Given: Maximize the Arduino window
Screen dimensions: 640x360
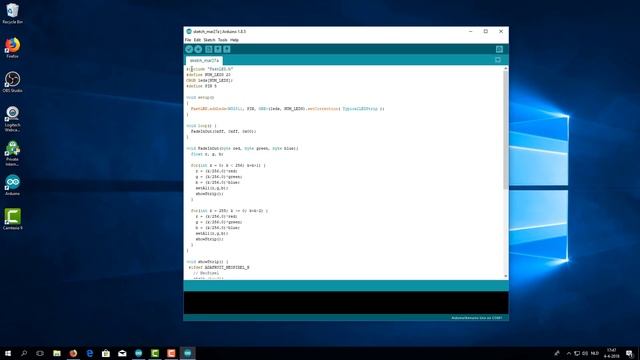Looking at the screenshot, I should click(x=486, y=31).
